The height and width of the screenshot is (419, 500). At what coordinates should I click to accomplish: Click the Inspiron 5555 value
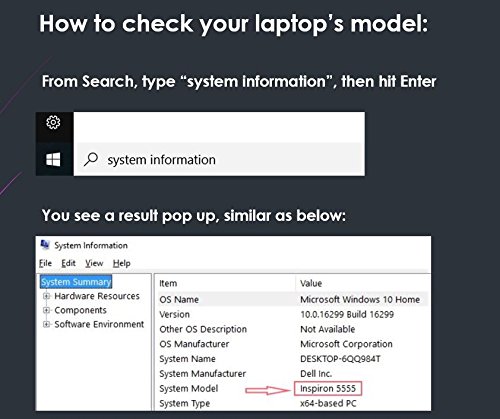(328, 388)
